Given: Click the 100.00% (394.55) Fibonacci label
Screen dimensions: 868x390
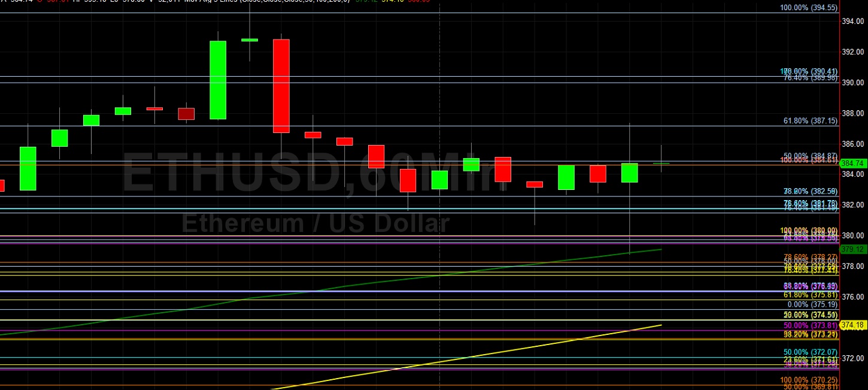Looking at the screenshot, I should [808, 8].
